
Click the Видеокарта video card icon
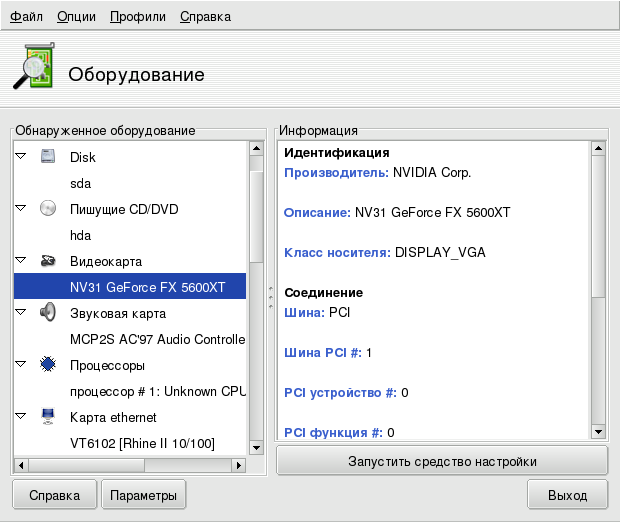[x=48, y=261]
